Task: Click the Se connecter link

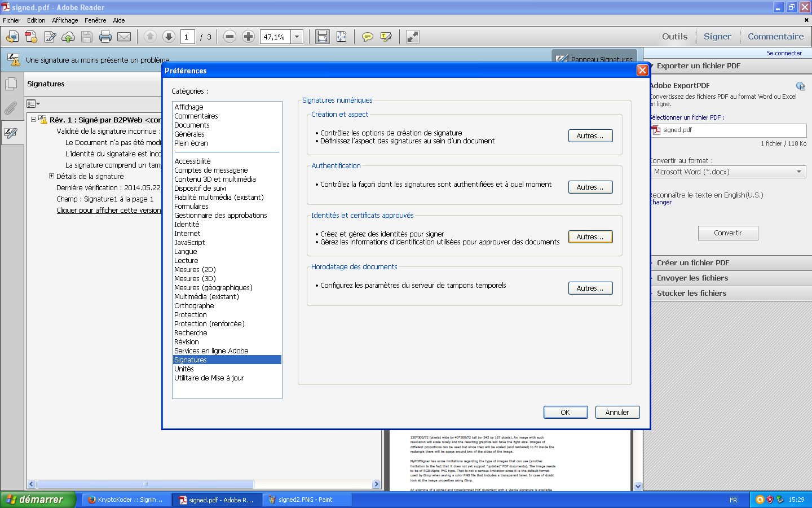Action: click(784, 53)
